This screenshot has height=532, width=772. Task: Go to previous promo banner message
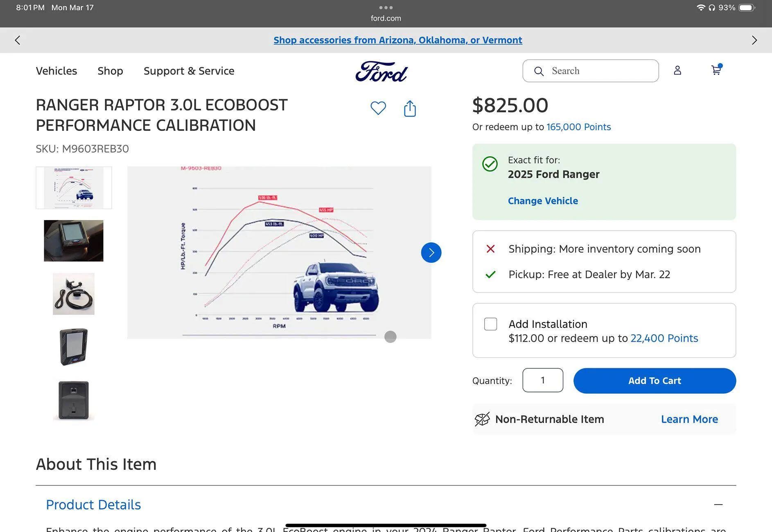click(x=17, y=40)
